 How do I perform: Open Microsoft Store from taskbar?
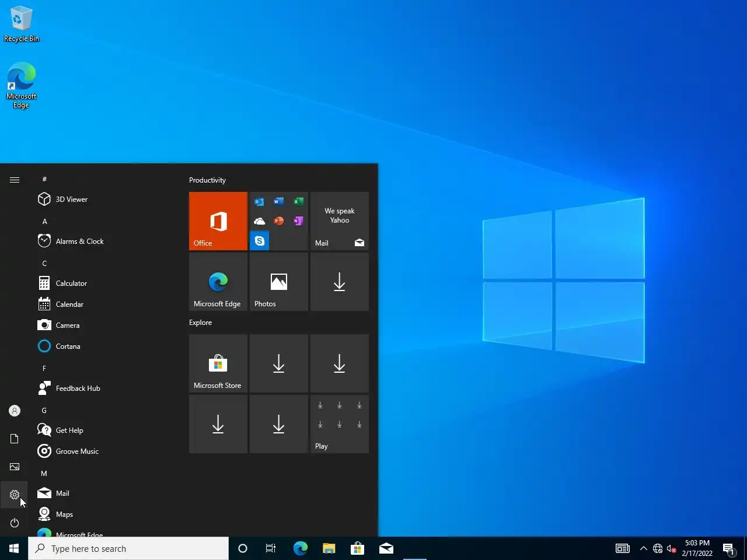coord(357,548)
